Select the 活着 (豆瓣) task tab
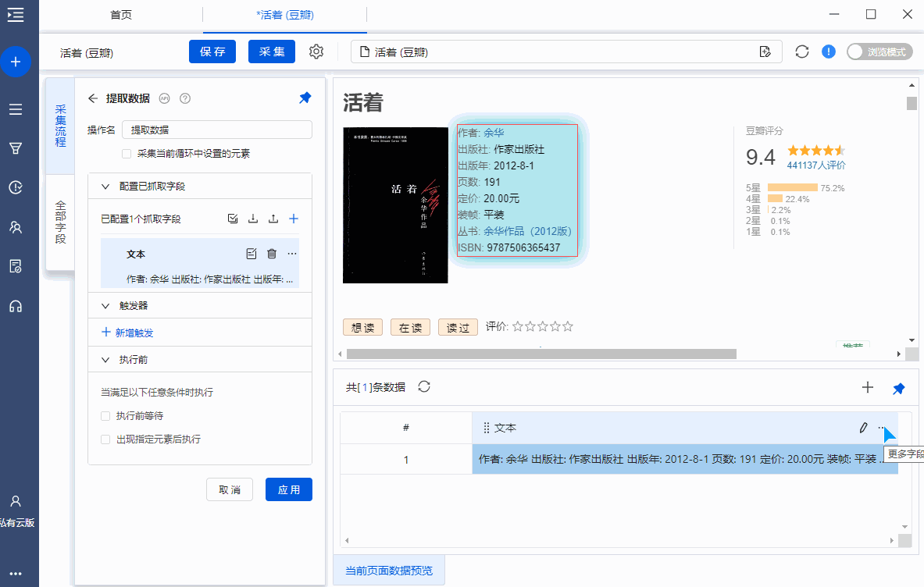Viewport: 924px width, 587px height. coord(285,15)
